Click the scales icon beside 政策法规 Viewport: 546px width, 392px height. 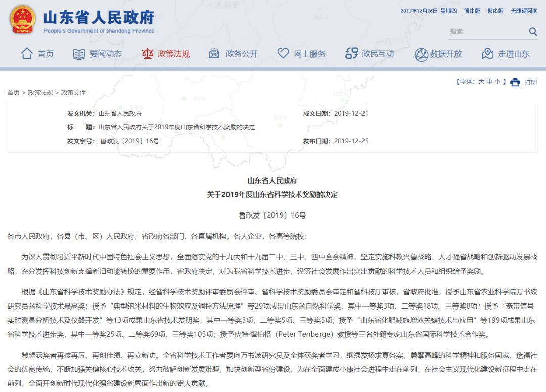pyautogui.click(x=147, y=54)
